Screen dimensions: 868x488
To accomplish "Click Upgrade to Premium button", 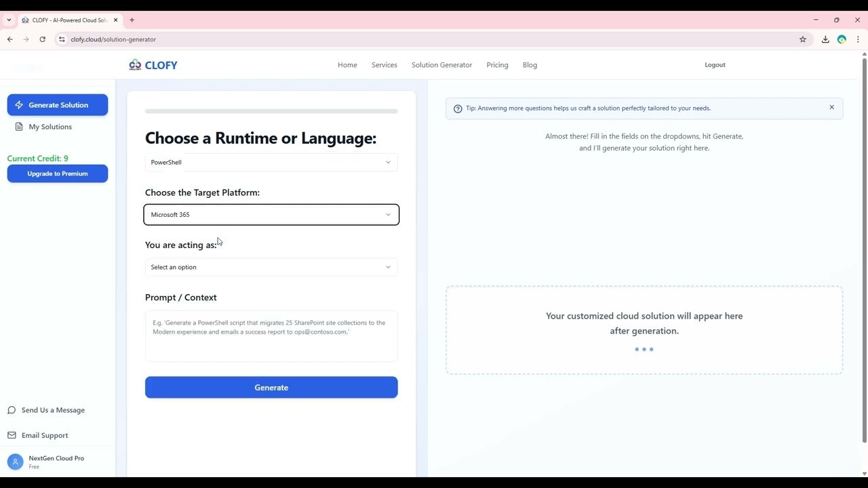I will click(x=58, y=174).
